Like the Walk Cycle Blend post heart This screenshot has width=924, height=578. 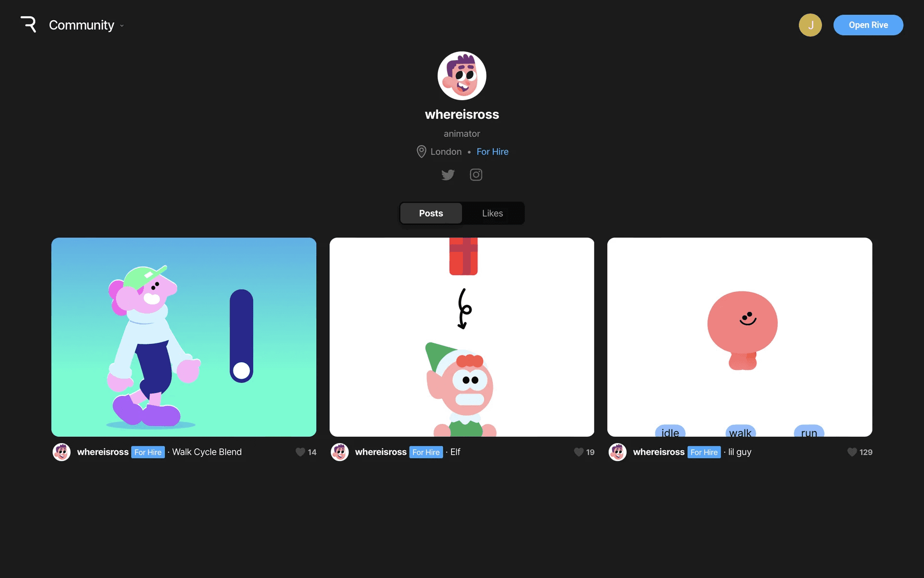pos(300,452)
